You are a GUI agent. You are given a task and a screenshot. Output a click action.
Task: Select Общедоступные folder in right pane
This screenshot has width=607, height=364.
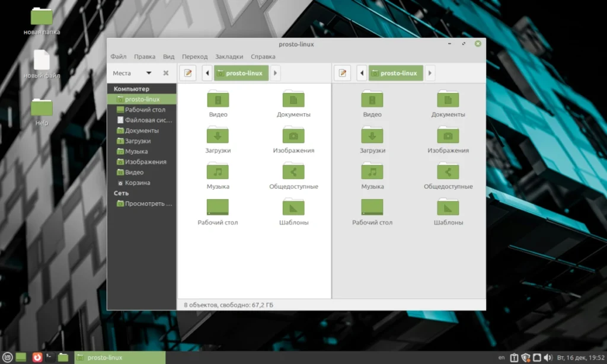(448, 176)
